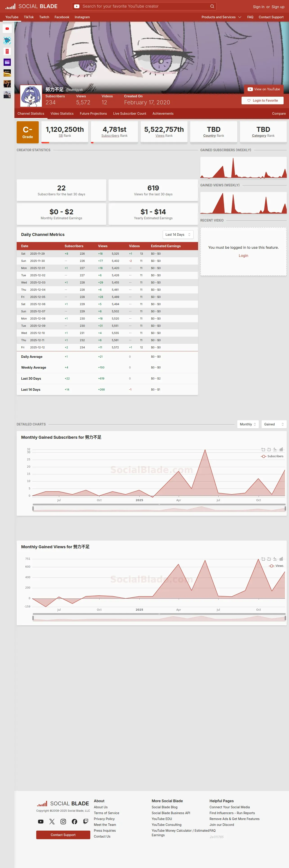This screenshot has width=289, height=868.
Task: Click the zoom-in icon on the Views chart
Action: [263, 559]
